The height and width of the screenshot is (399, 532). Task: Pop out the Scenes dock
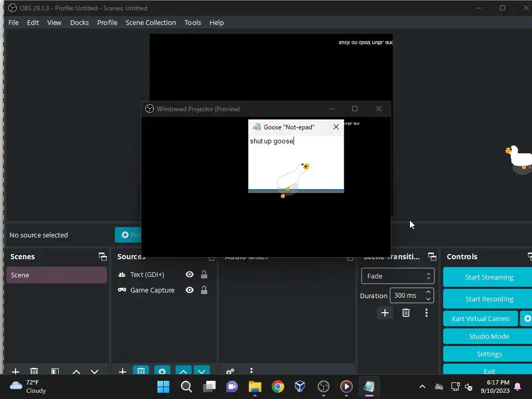point(102,257)
